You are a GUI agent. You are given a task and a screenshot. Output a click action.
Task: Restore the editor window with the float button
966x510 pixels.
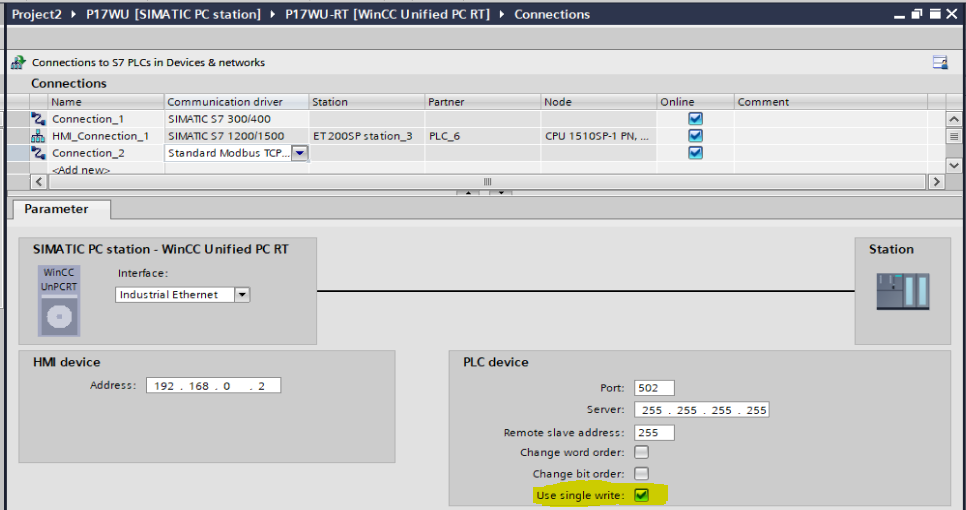coord(918,14)
